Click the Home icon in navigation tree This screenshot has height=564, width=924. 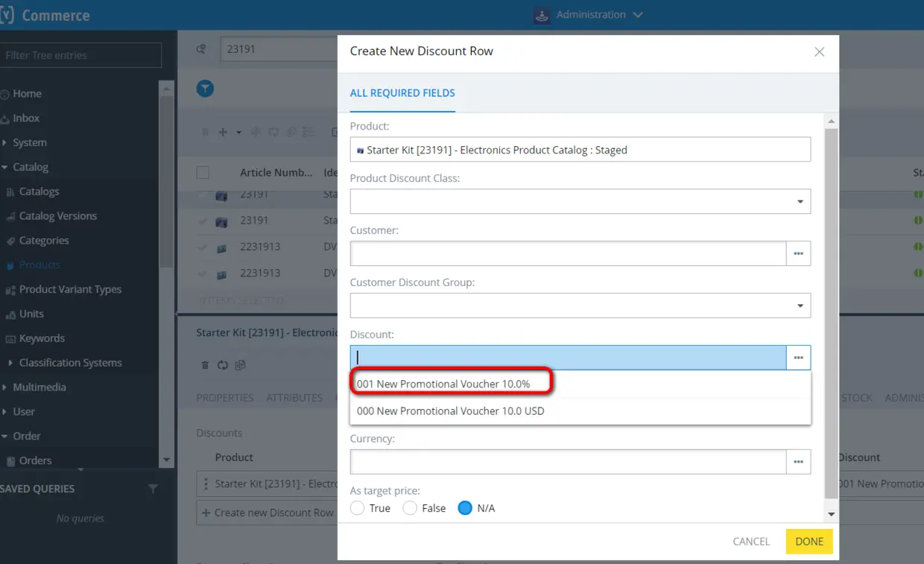[x=4, y=94]
